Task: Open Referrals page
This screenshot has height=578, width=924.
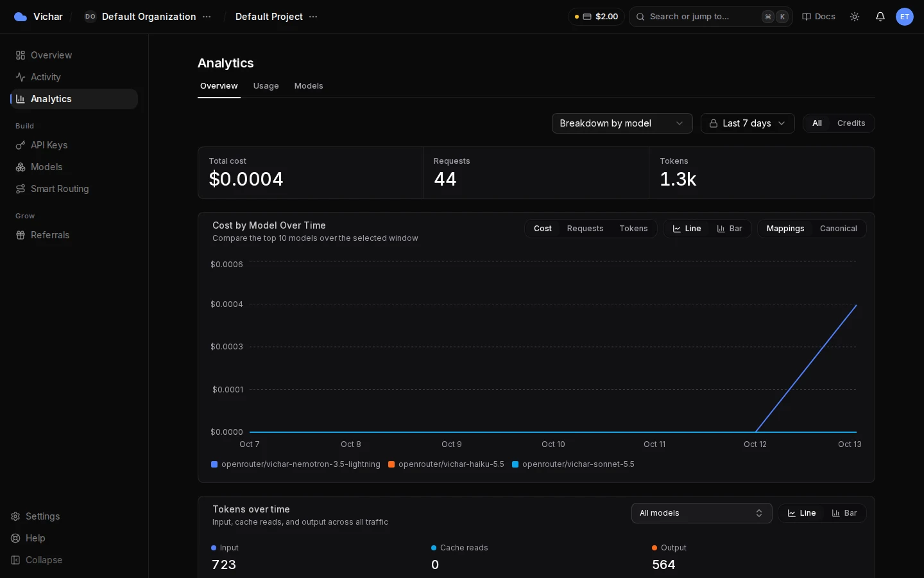Action: coord(74,235)
